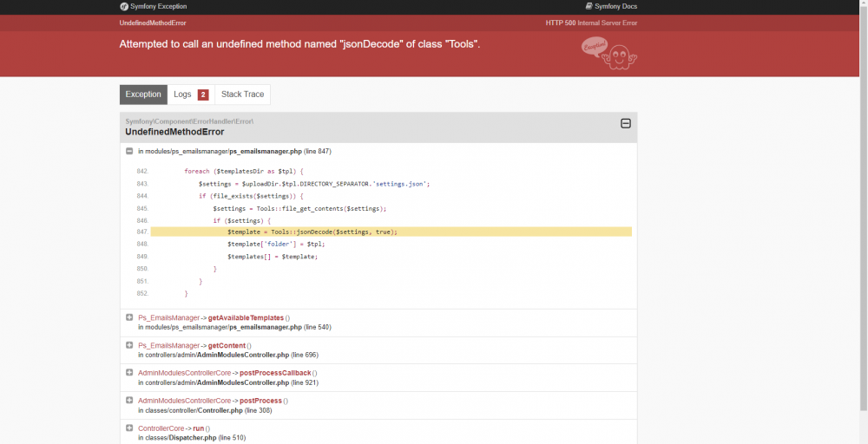This screenshot has height=444, width=868.
Task: Click the undefined method jsonDecode error message
Action: tap(299, 44)
